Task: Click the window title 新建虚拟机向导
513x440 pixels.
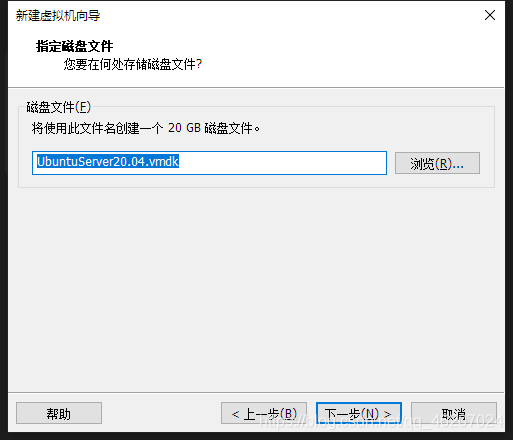Action: click(x=58, y=15)
